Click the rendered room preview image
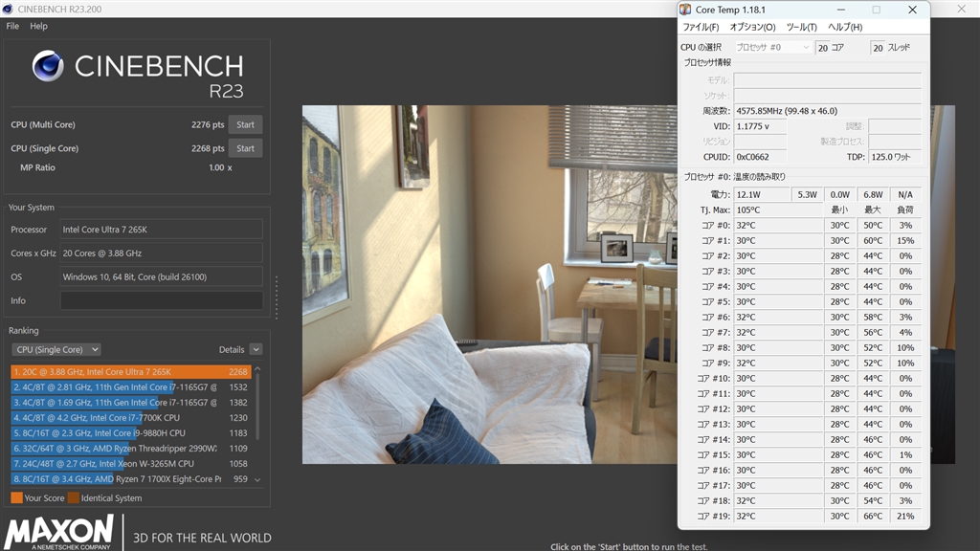Viewport: 980px width, 551px height. 489,284
